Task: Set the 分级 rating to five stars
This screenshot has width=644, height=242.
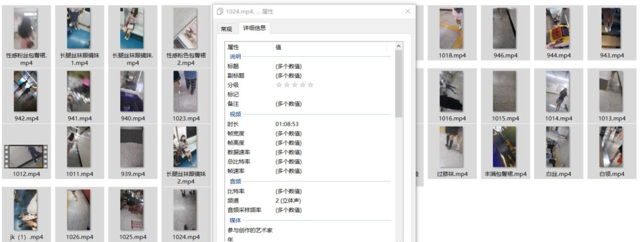Action: pos(311,85)
